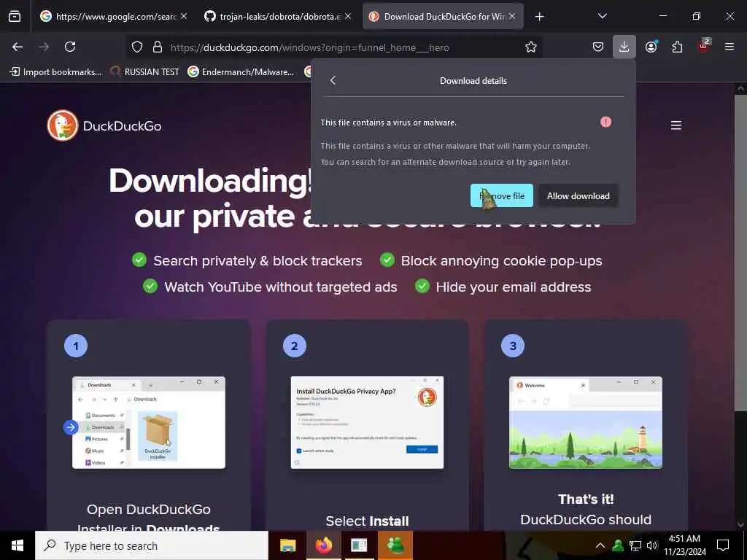747x560 pixels.
Task: Close the trojan-leaks GitHub tab
Action: click(348, 16)
